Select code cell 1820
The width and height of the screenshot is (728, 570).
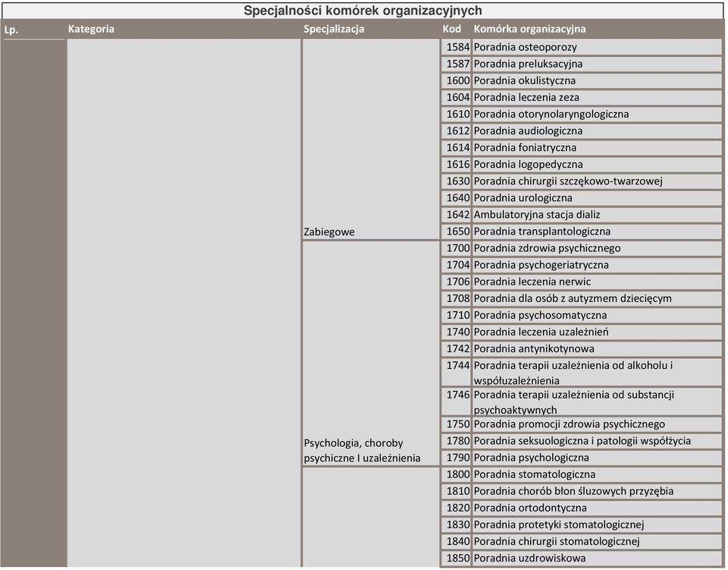coord(456,507)
